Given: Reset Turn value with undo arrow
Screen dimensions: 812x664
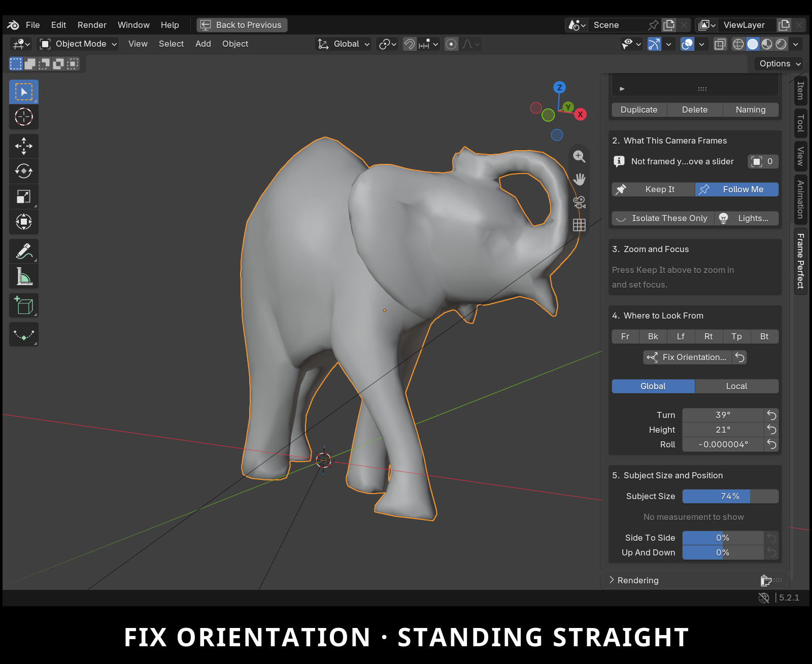Looking at the screenshot, I should pyautogui.click(x=771, y=415).
